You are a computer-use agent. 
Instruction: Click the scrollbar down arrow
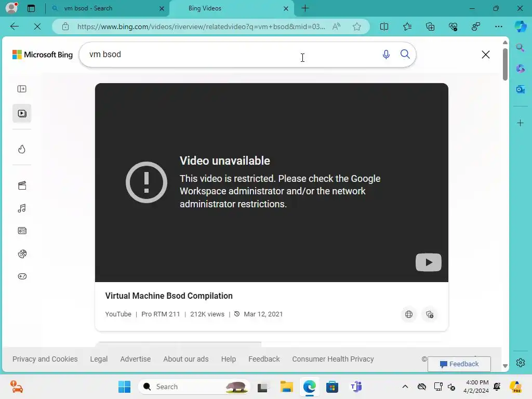(x=505, y=366)
